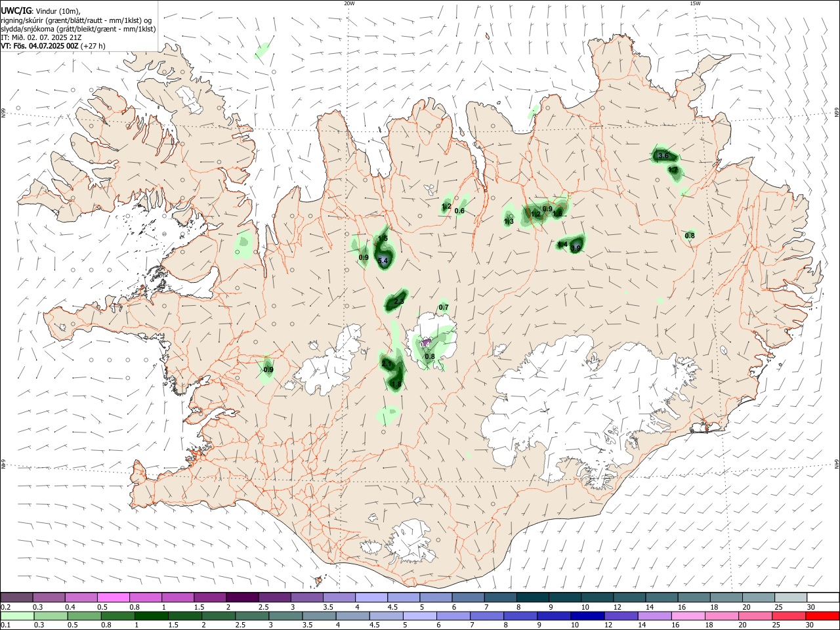The width and height of the screenshot is (840, 630).
Task: Click the 0.7 value north of the central glacier
Action: coord(444,307)
